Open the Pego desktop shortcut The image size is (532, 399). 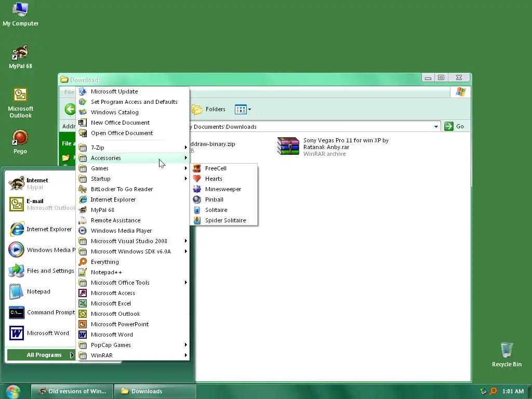(x=20, y=142)
